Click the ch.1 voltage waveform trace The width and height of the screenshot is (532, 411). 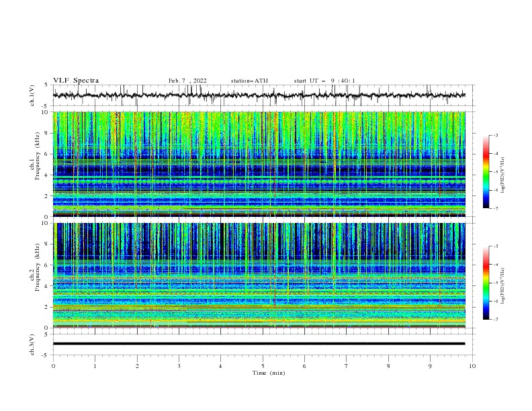click(x=259, y=95)
